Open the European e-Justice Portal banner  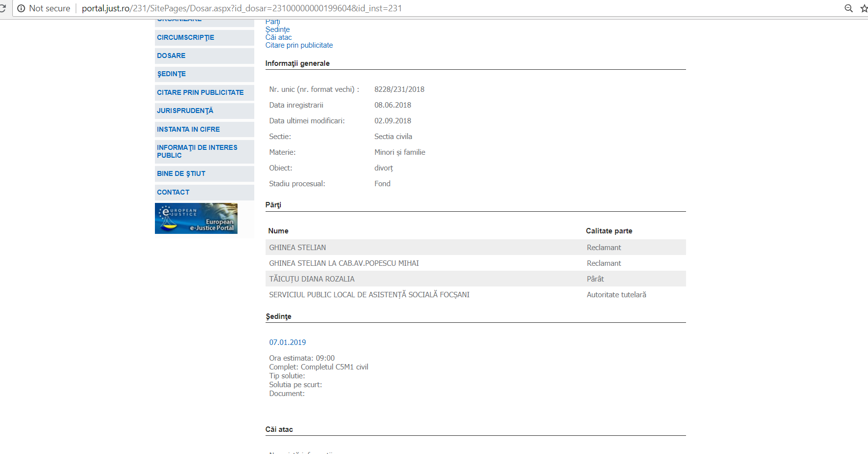coord(196,219)
